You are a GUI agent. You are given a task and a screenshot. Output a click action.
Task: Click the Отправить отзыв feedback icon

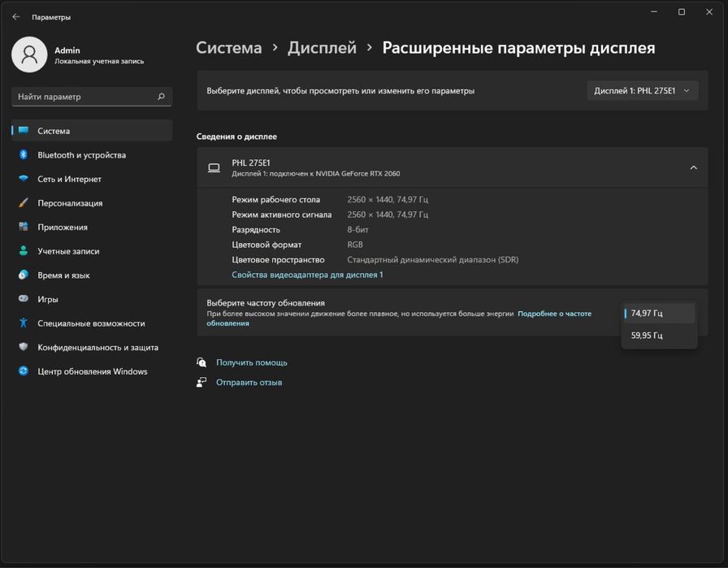[201, 382]
